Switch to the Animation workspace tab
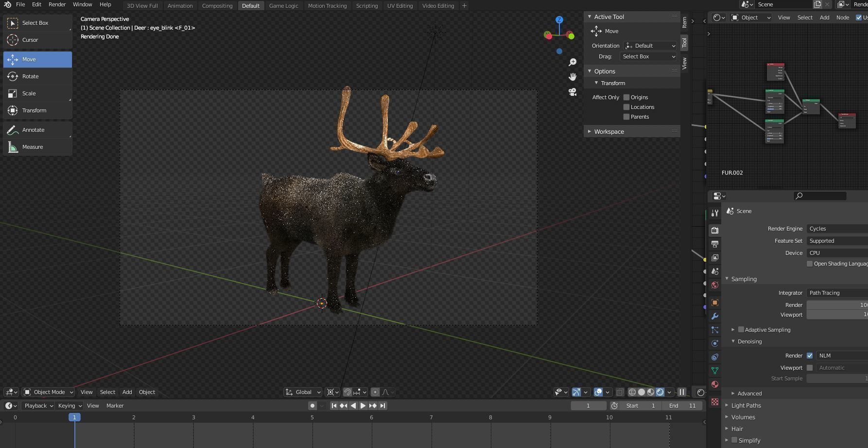 180,6
